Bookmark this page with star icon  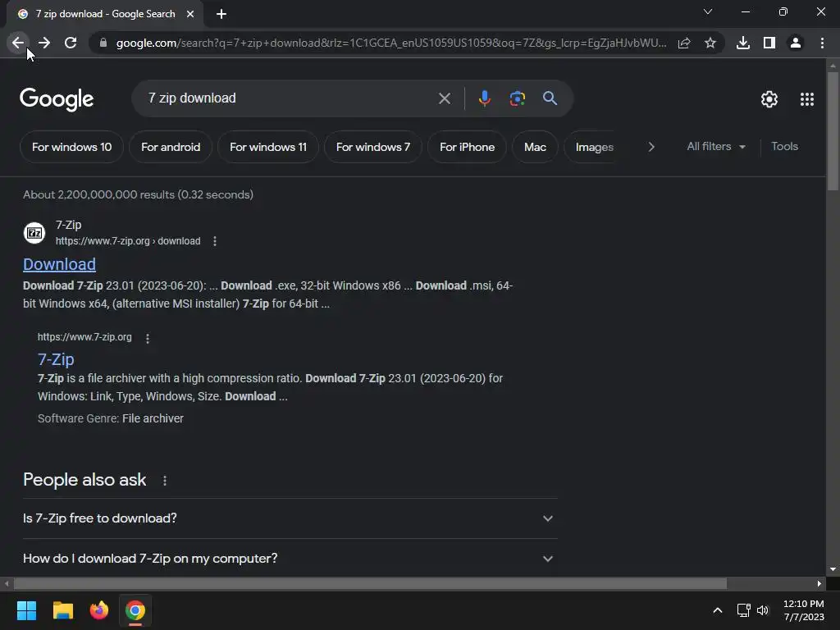click(710, 43)
